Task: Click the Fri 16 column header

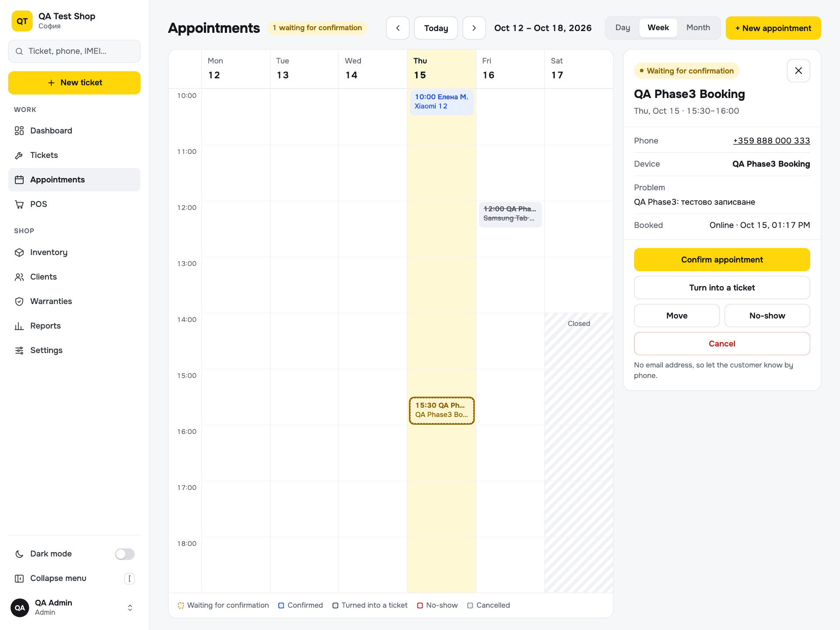Action: [x=510, y=69]
